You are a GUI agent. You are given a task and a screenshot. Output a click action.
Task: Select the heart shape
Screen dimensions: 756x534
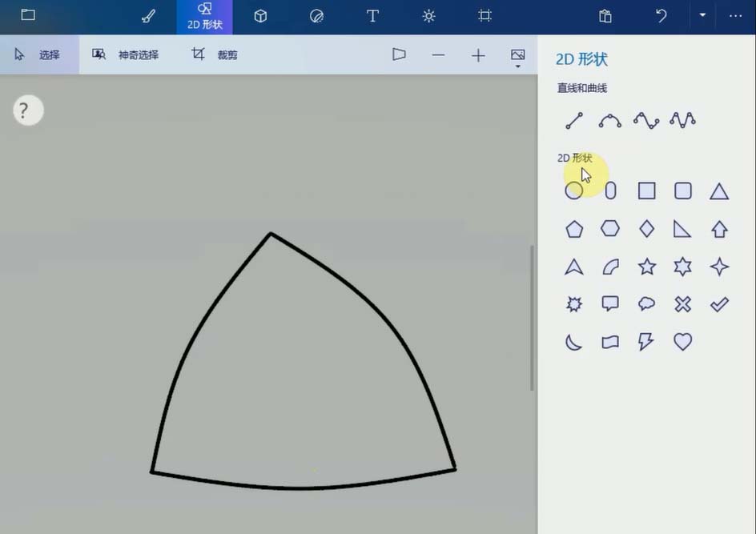(x=682, y=342)
